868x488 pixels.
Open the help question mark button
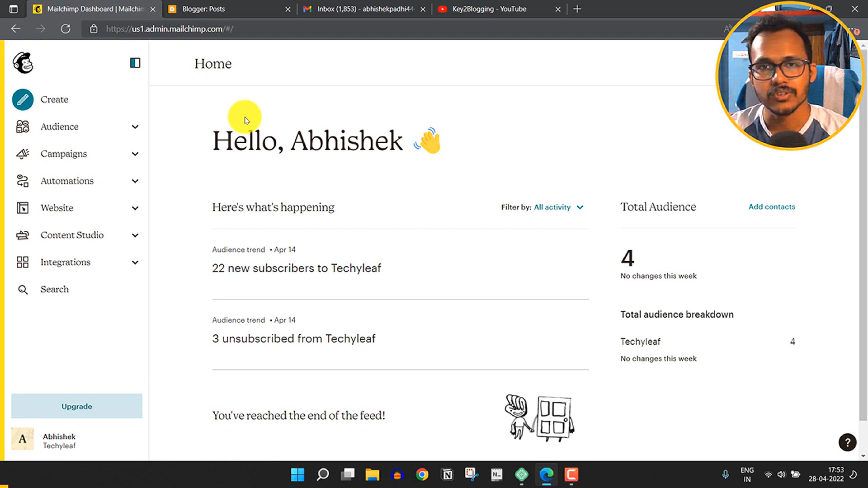point(848,442)
